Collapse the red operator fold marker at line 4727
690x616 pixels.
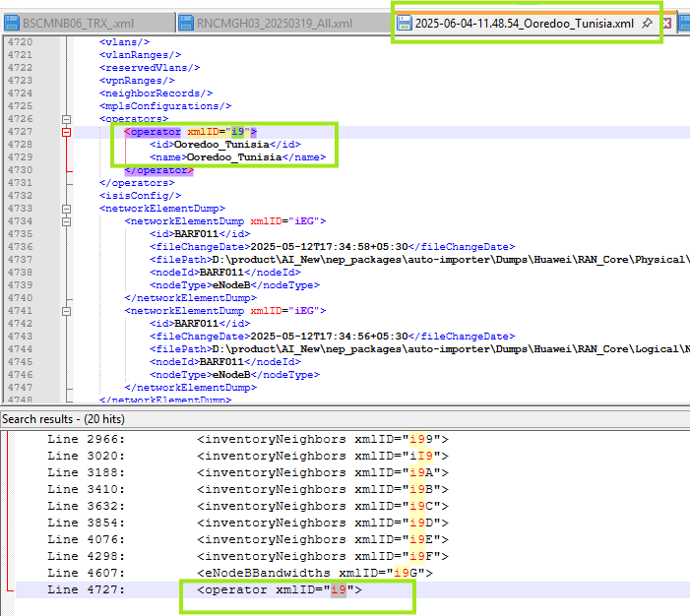(67, 132)
